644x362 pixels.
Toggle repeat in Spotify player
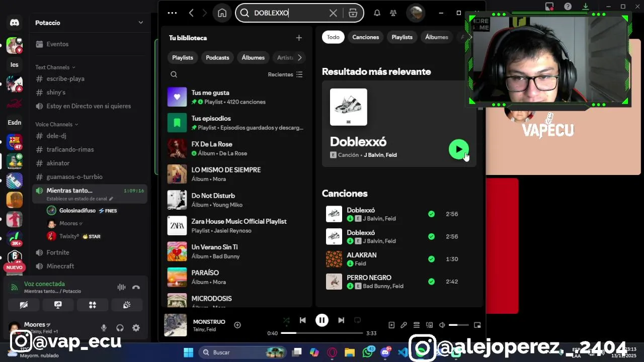357,320
